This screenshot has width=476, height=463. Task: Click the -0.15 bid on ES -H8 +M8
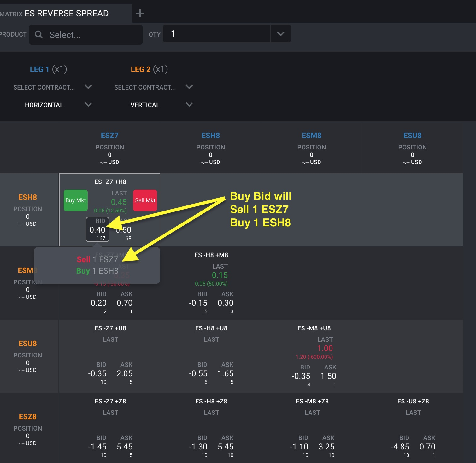pyautogui.click(x=198, y=303)
